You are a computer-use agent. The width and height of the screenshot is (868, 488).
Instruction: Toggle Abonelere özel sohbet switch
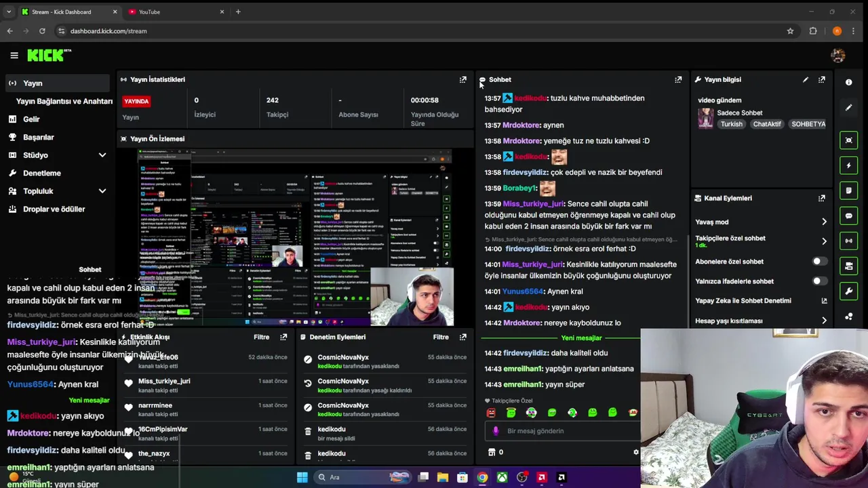pyautogui.click(x=819, y=262)
